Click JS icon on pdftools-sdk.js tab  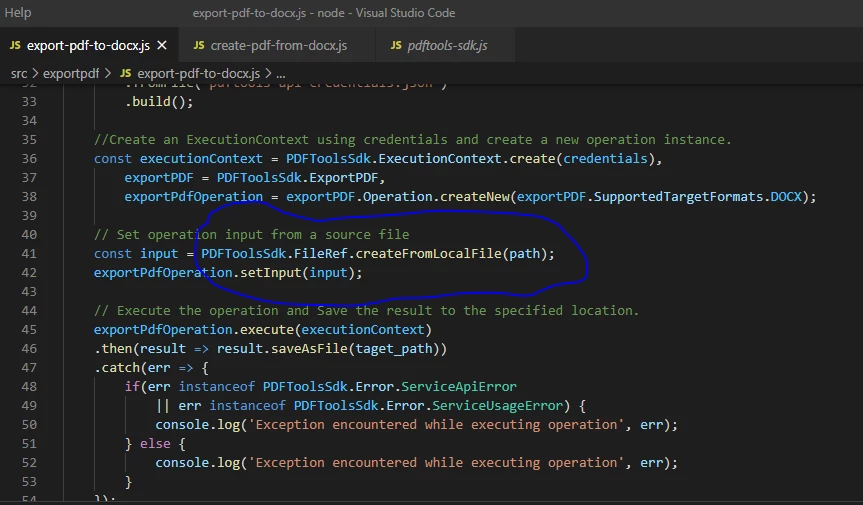[x=396, y=46]
